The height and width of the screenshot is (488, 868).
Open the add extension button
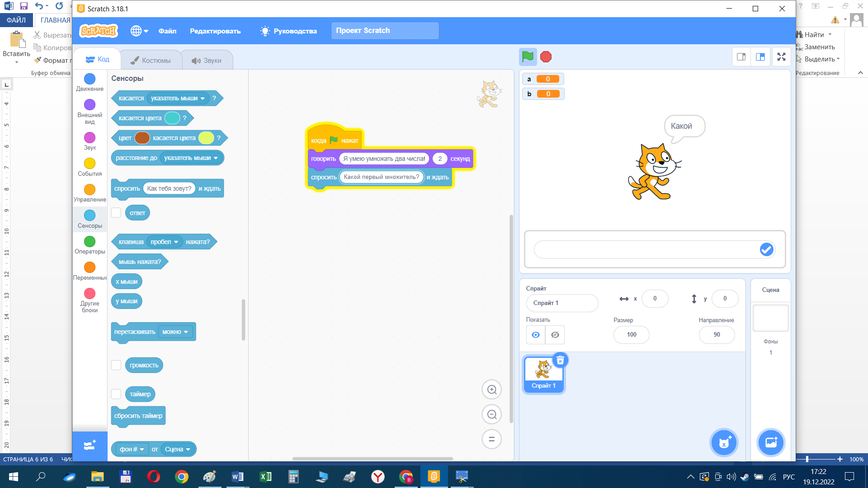coord(90,446)
